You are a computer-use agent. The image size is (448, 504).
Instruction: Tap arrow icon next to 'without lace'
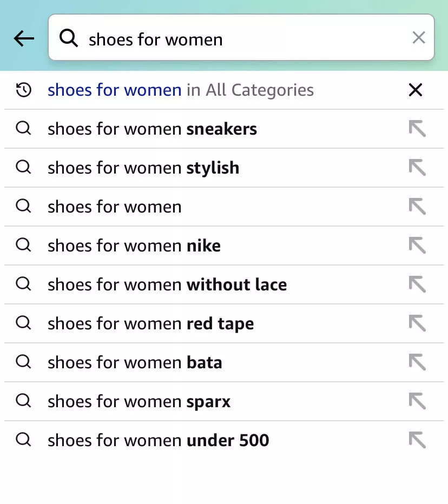417,284
